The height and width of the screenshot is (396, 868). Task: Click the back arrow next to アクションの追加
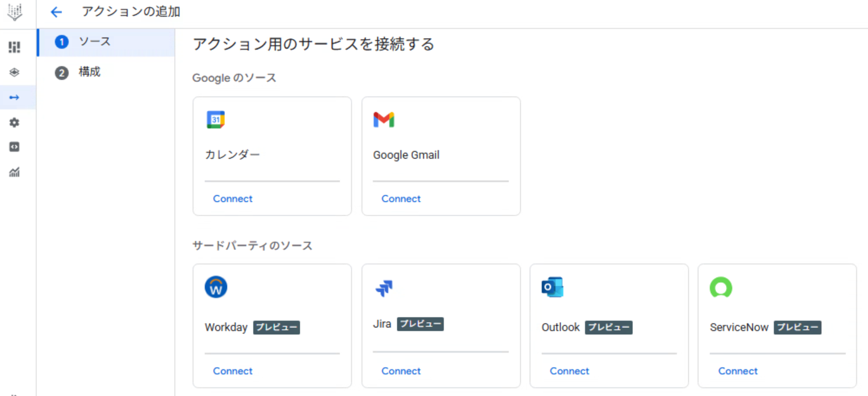(56, 12)
